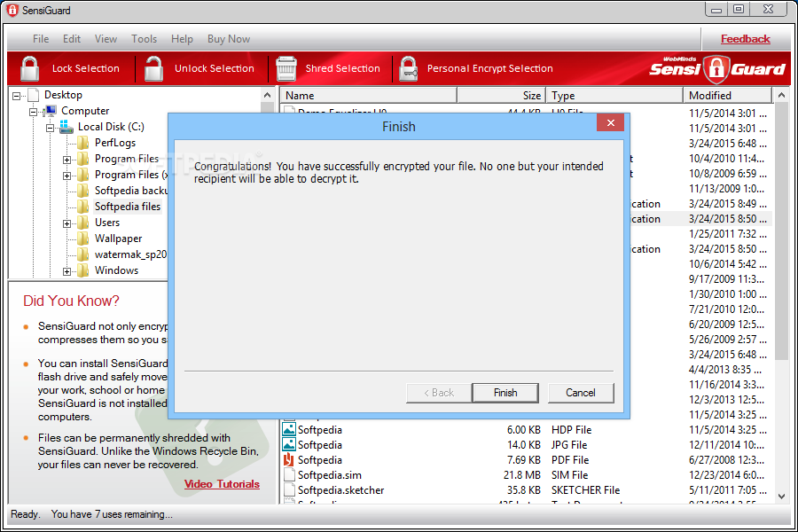Viewport: 798px width, 532px height.
Task: Click the file list scroll-down arrow
Action: pyautogui.click(x=782, y=497)
